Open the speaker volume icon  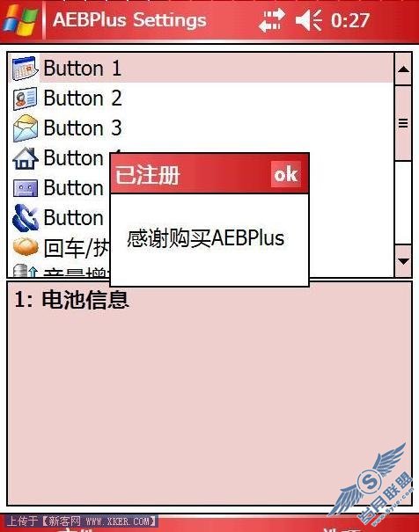[309, 20]
